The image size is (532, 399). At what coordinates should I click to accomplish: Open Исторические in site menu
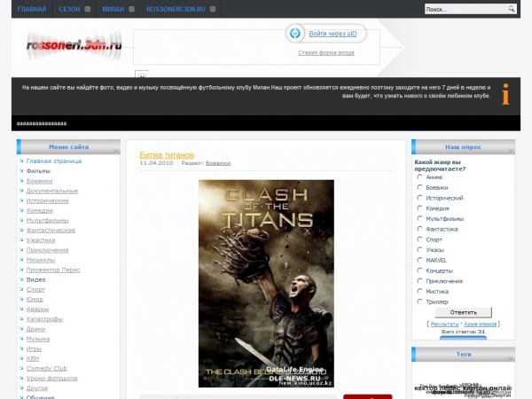pos(48,200)
